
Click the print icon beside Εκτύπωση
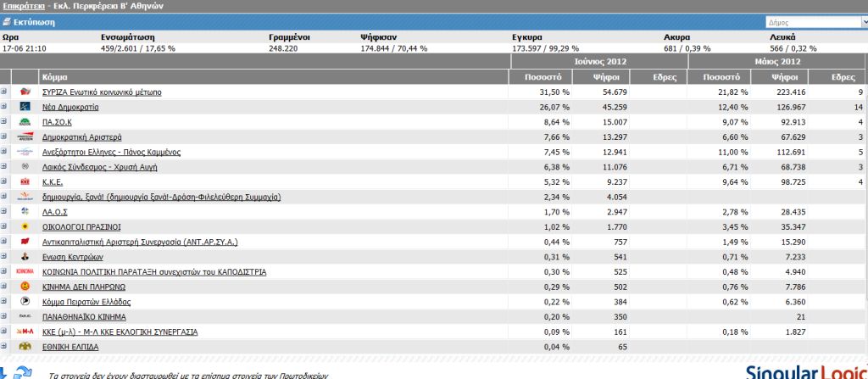[x=6, y=23]
